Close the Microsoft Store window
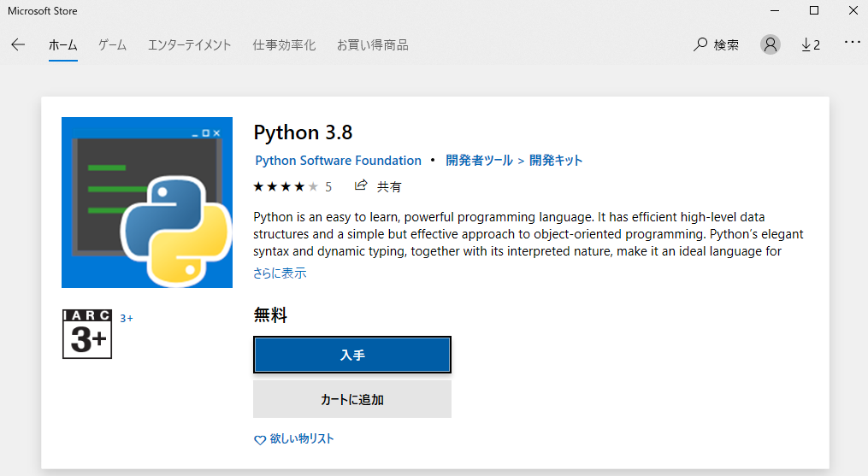This screenshot has height=476, width=868. 853,10
